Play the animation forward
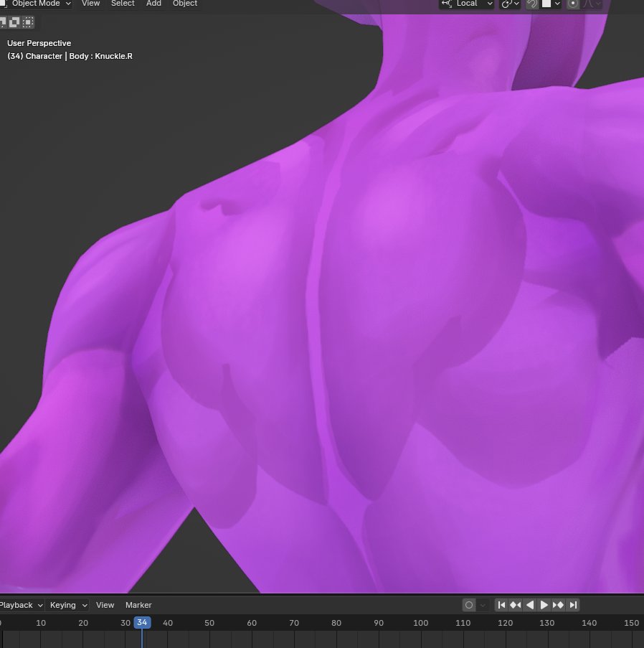644x648 pixels. (x=544, y=605)
